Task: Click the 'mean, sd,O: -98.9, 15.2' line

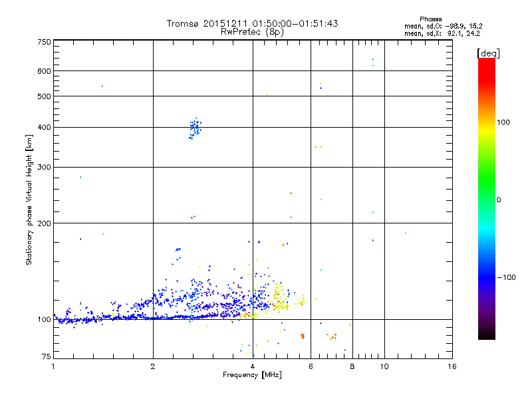Action: 443,26
